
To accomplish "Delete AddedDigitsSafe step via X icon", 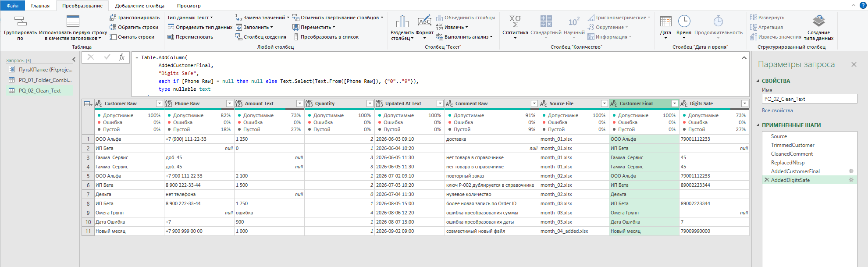I will pyautogui.click(x=767, y=180).
